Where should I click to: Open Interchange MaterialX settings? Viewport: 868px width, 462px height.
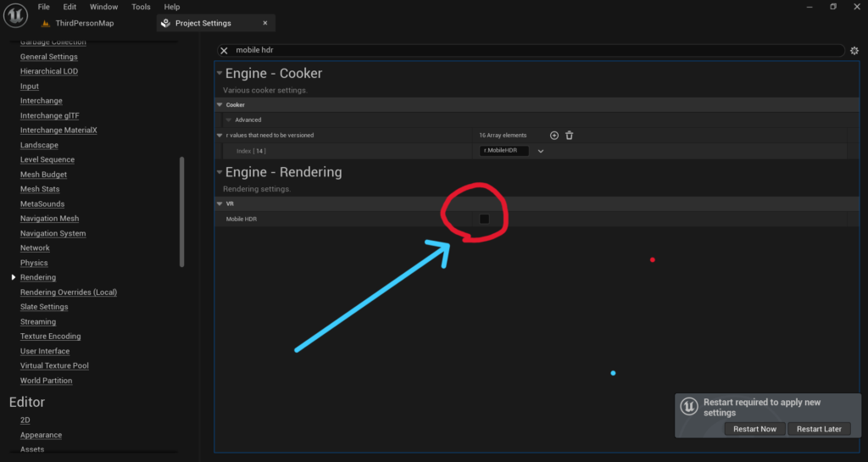point(58,130)
